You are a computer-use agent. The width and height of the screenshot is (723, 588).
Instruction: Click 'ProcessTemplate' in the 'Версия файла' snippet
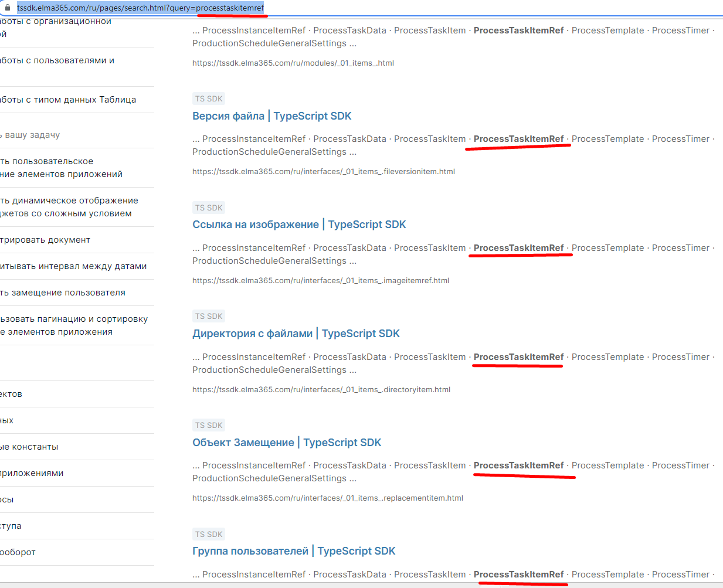click(608, 139)
